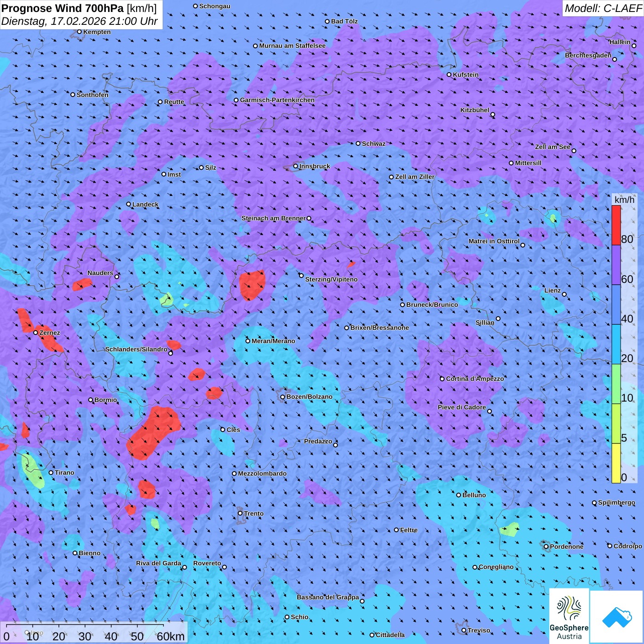Screen dimensions: 644x644
Task: Click the 'Bruneck/Brunico' label
Action: click(432, 305)
